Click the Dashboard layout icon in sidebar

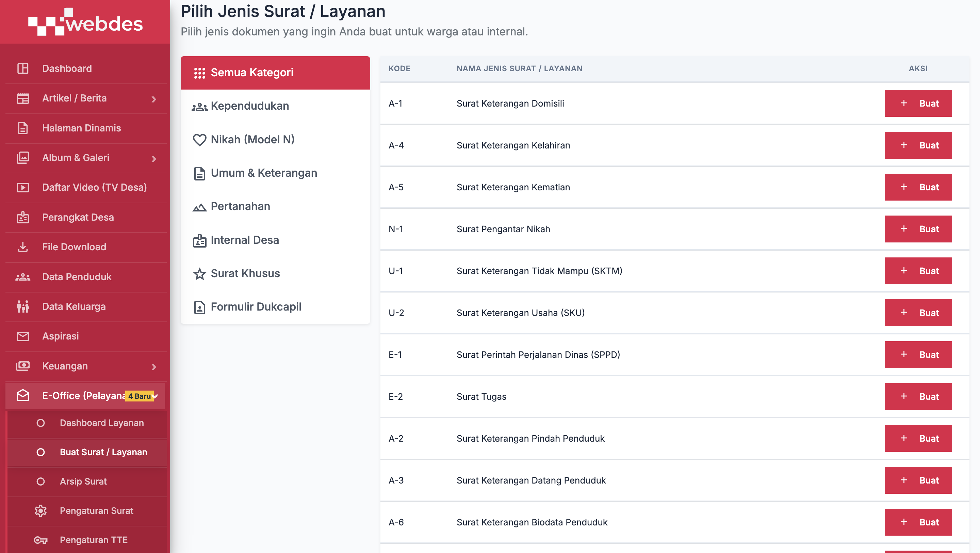23,68
